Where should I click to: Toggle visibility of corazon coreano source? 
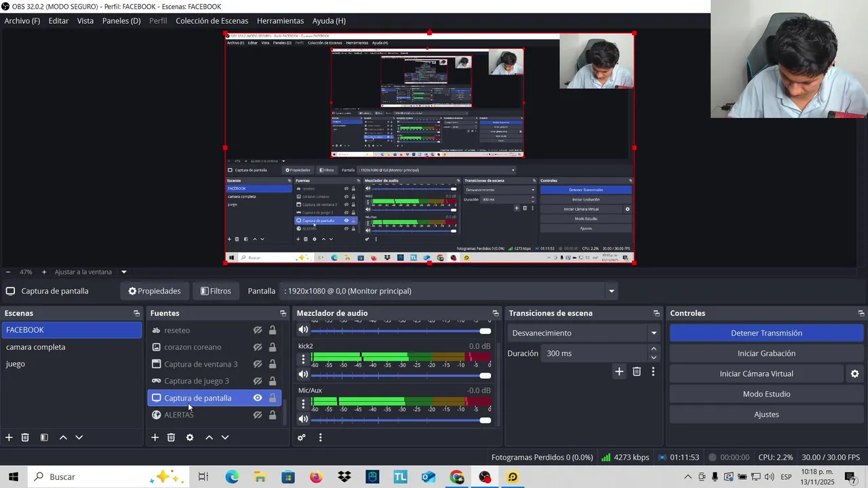[258, 347]
